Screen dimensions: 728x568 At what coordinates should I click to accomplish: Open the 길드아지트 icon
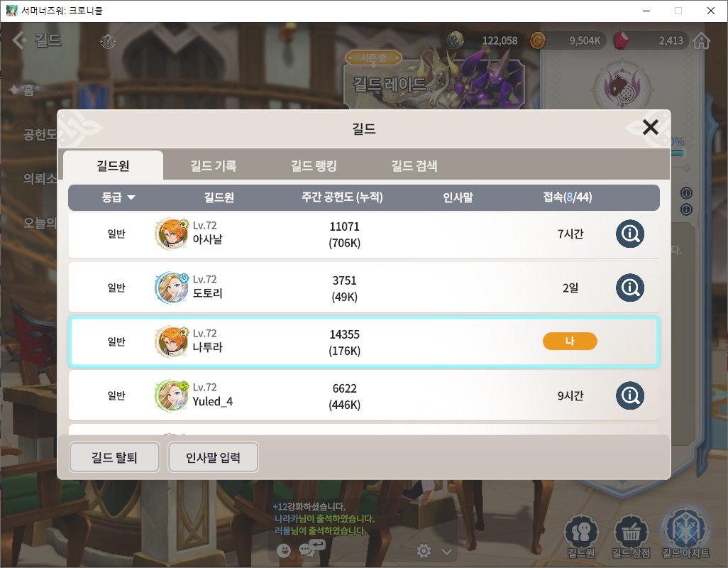[685, 534]
